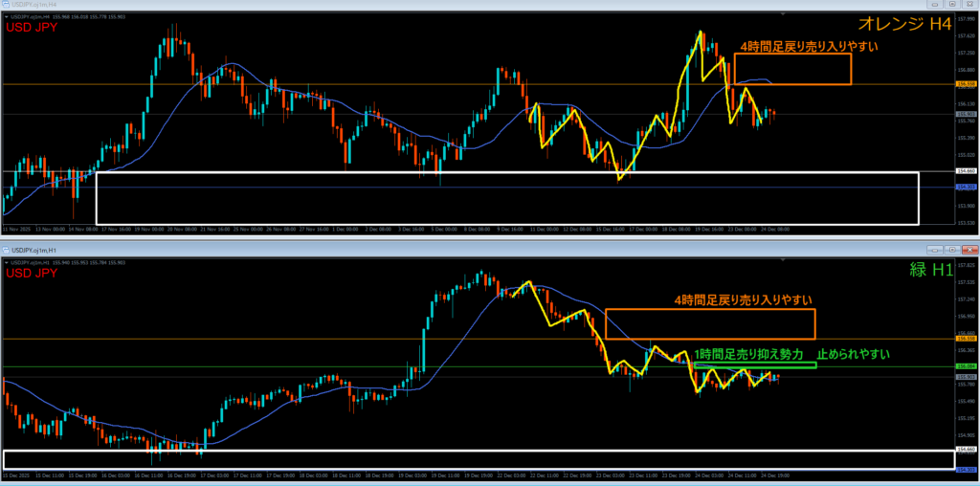Click the H4 chart window title icon
Screen dimensions: 980x486
[6, 5]
